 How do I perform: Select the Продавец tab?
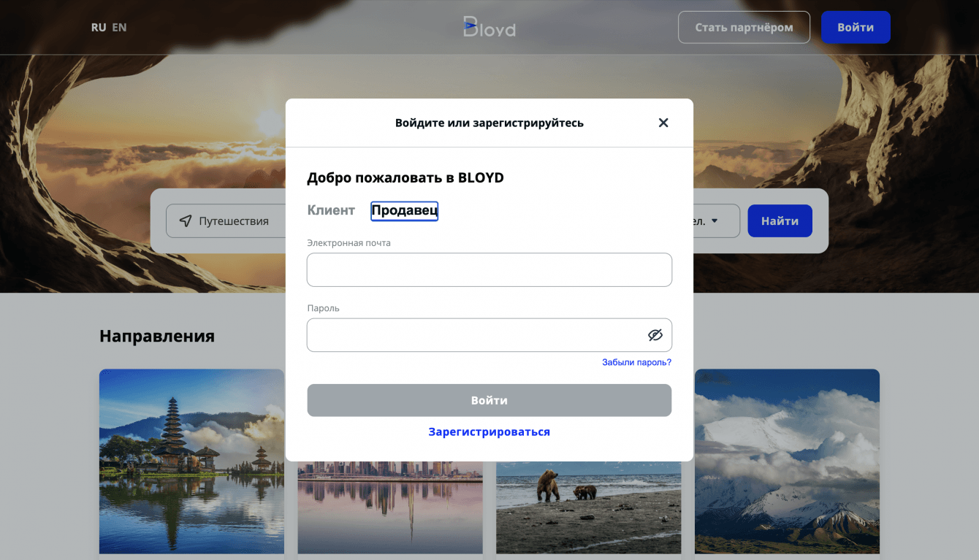pyautogui.click(x=405, y=211)
